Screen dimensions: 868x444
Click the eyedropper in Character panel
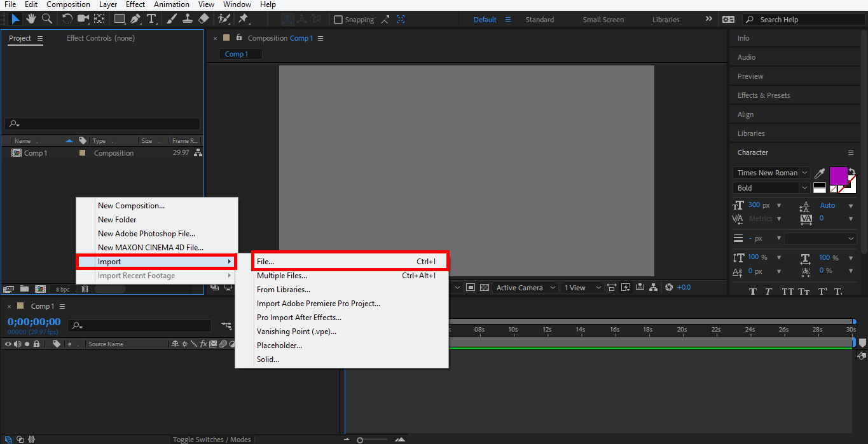point(820,173)
